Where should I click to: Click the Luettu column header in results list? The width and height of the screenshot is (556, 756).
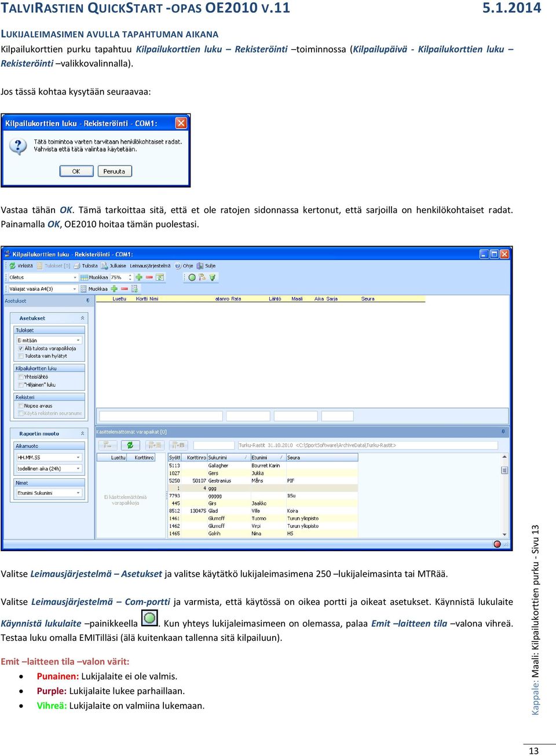[x=119, y=299]
